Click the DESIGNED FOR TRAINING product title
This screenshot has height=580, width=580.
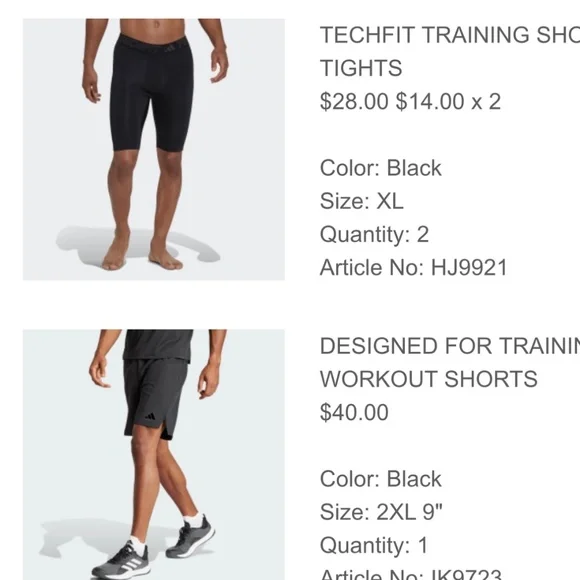(449, 346)
